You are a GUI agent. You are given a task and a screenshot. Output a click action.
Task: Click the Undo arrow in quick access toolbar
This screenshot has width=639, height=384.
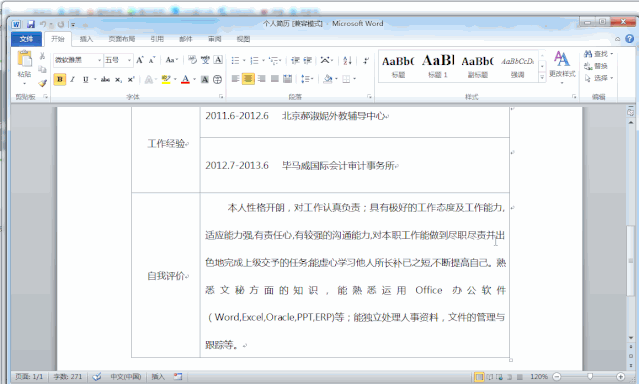pyautogui.click(x=43, y=24)
